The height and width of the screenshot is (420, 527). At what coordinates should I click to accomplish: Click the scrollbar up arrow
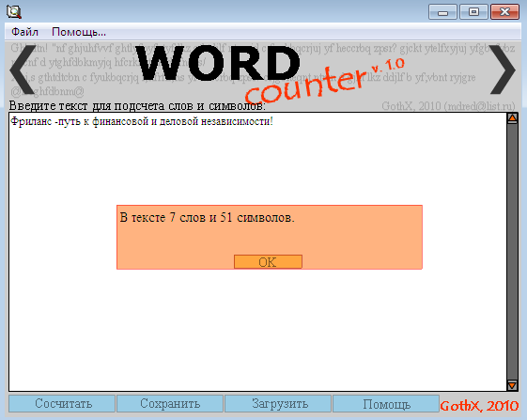512,118
